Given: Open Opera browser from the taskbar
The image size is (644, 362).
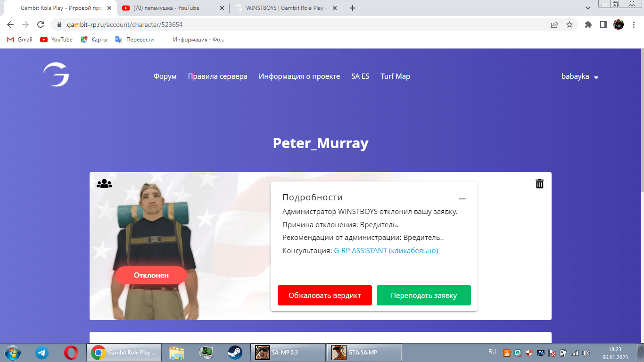Looking at the screenshot, I should click(x=71, y=352).
